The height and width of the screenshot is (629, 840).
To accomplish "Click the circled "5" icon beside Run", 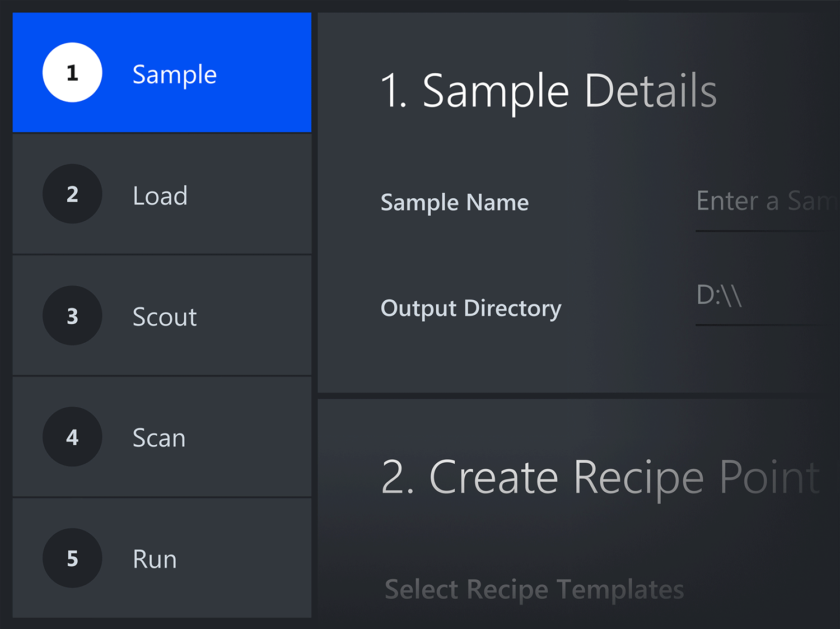I will pyautogui.click(x=72, y=558).
